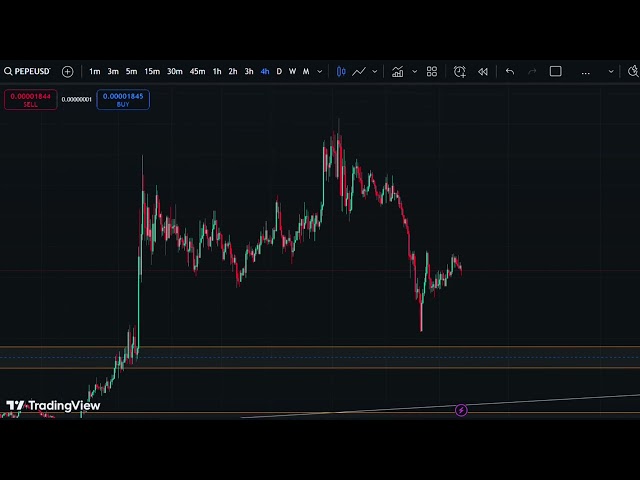Create alert with clock icon
Viewport: 640px width, 480px height.
pos(460,71)
